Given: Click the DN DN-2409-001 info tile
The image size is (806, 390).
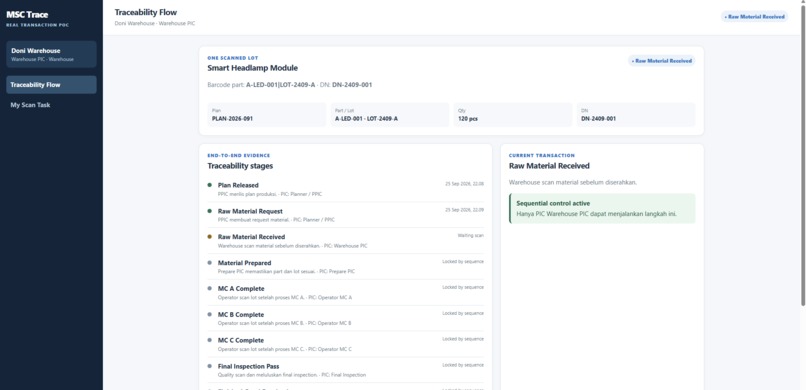Looking at the screenshot, I should pos(636,115).
